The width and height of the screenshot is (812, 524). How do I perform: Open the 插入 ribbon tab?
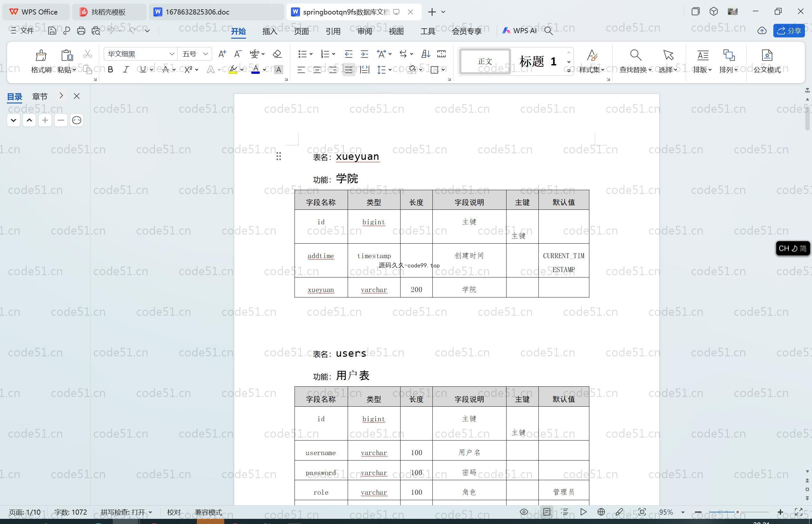tap(270, 31)
